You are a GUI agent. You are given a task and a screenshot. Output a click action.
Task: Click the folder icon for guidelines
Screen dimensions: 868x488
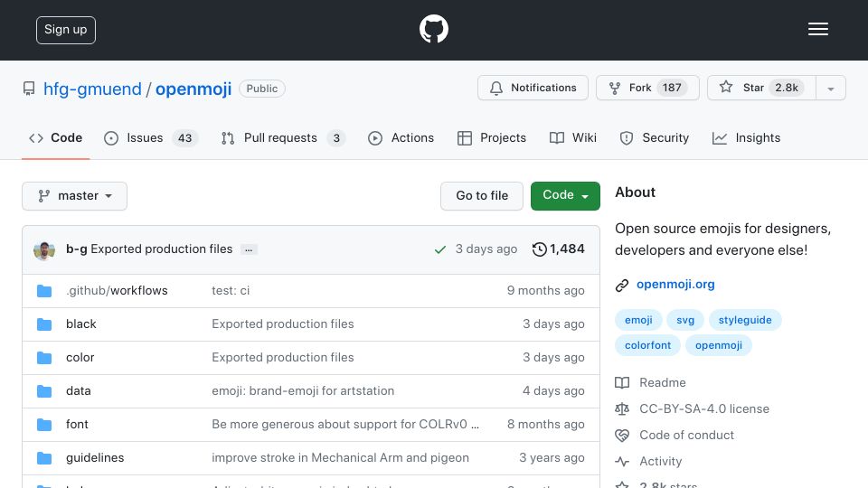44,458
